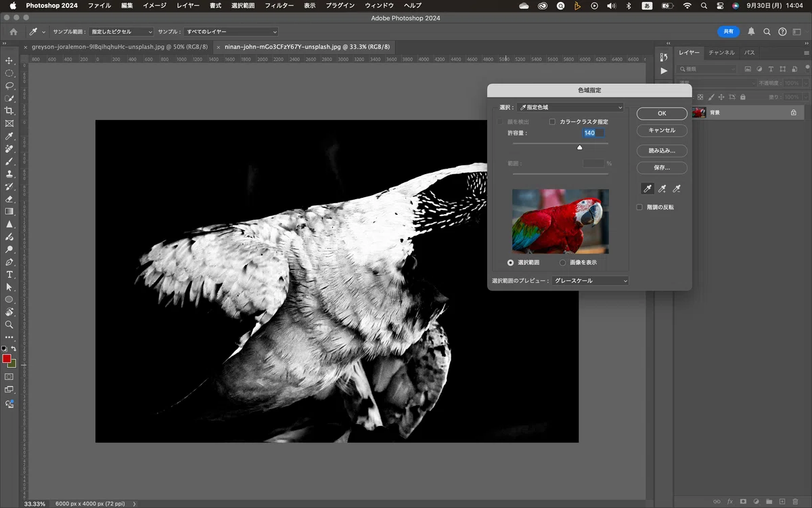Viewport: 812px width, 508px height.
Task: Enable カラークラスタ指定 checkbox
Action: tap(552, 122)
